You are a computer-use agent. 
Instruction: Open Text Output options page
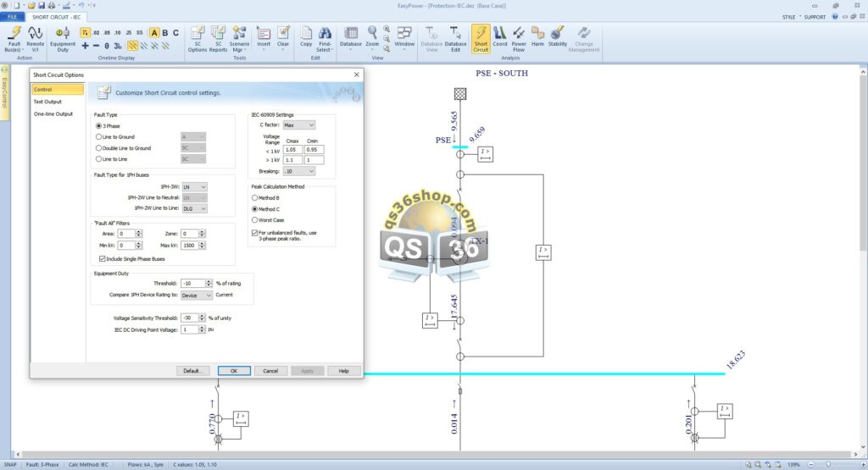[x=47, y=102]
